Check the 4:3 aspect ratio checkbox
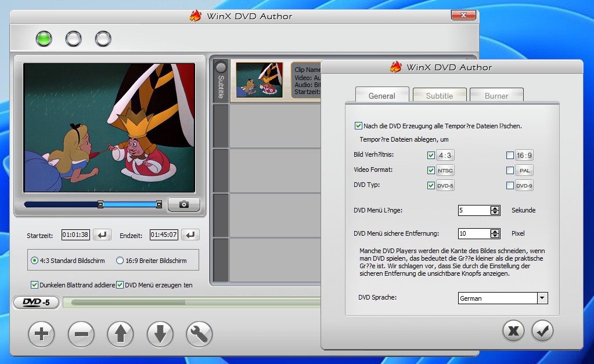The height and width of the screenshot is (364, 594). [431, 156]
